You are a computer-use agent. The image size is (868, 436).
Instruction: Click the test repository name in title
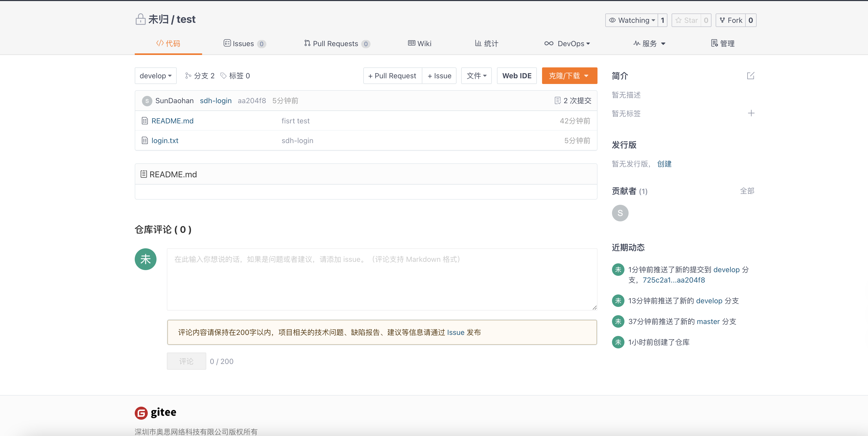point(186,19)
